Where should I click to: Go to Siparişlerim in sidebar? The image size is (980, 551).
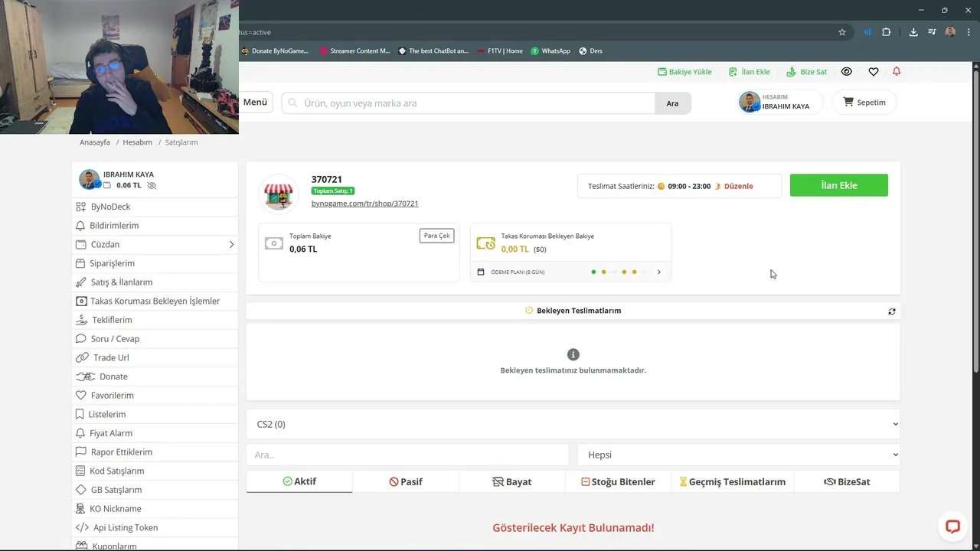[155, 263]
